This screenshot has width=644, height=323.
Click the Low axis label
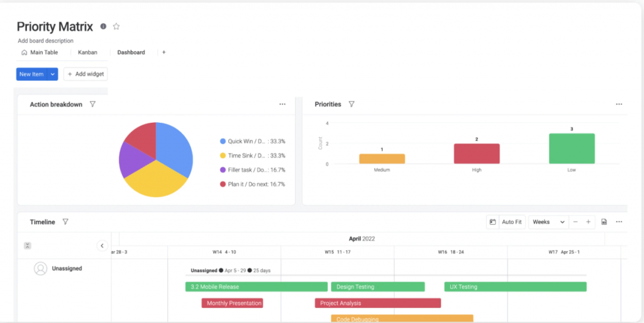coord(572,170)
